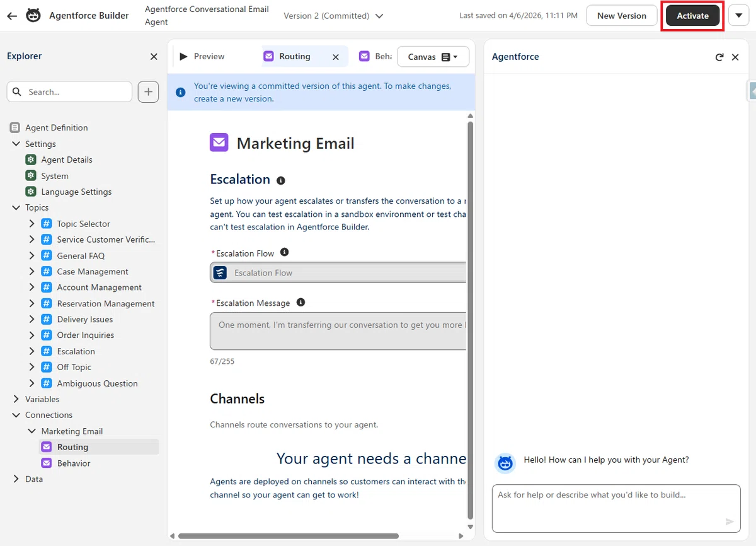Click the Agent Definition document icon

[x=14, y=128]
